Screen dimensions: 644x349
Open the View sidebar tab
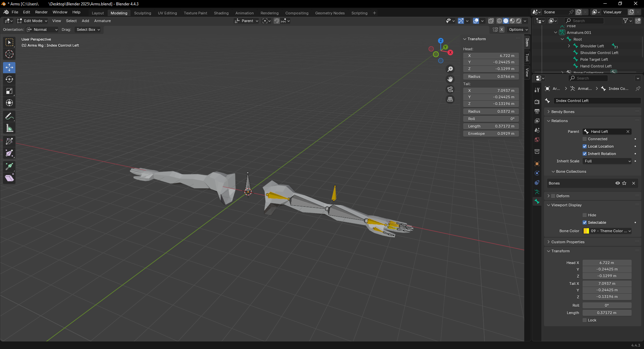[527, 72]
